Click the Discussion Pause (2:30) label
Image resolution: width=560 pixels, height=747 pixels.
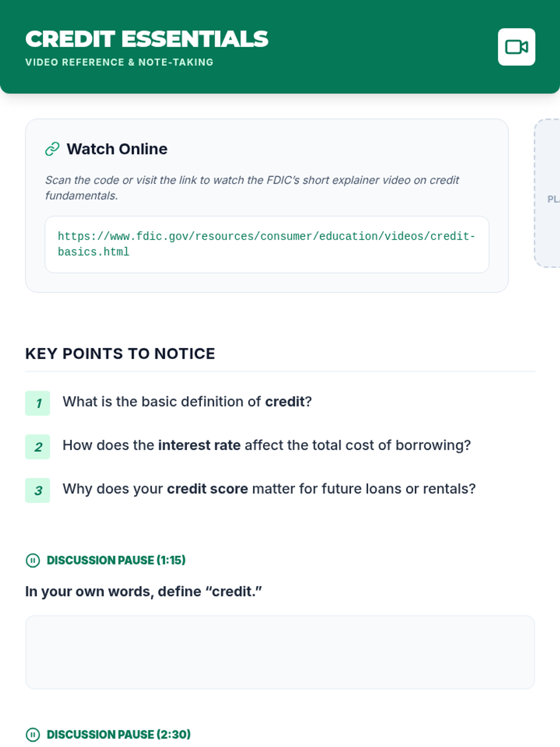(119, 734)
